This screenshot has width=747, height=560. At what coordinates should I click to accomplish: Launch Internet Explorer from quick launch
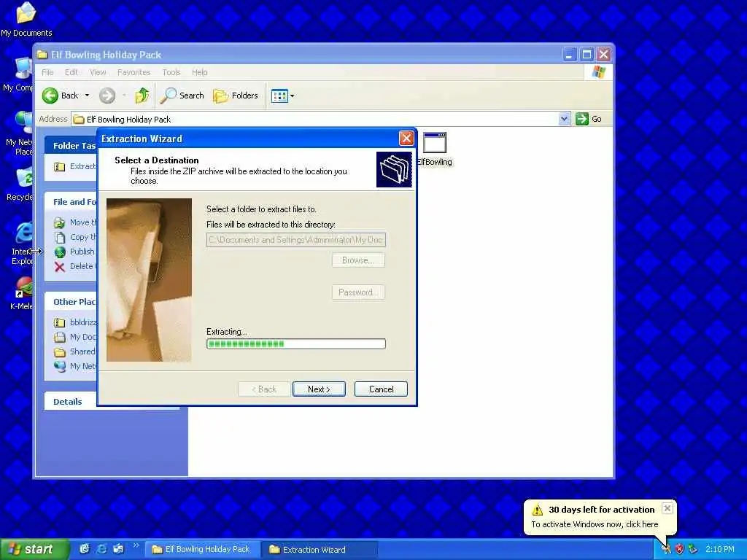(x=101, y=549)
